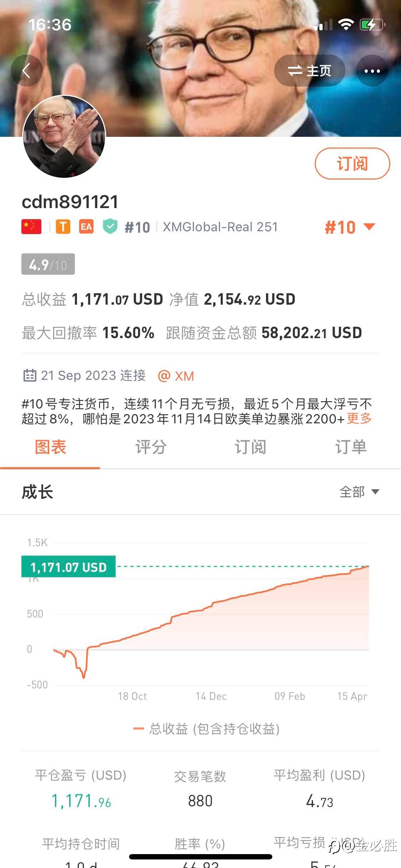Open the three-dot more options menu

pyautogui.click(x=372, y=71)
